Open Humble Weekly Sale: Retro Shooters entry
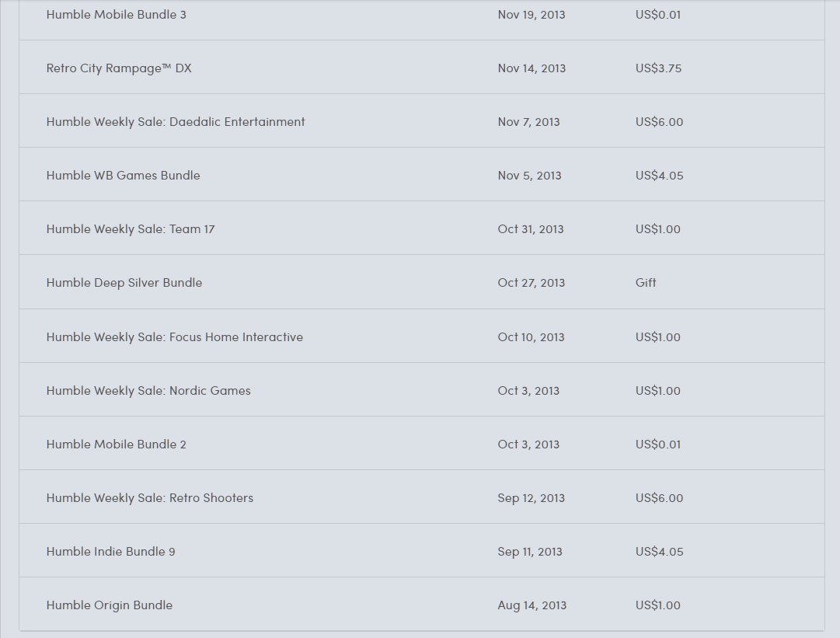 point(150,498)
